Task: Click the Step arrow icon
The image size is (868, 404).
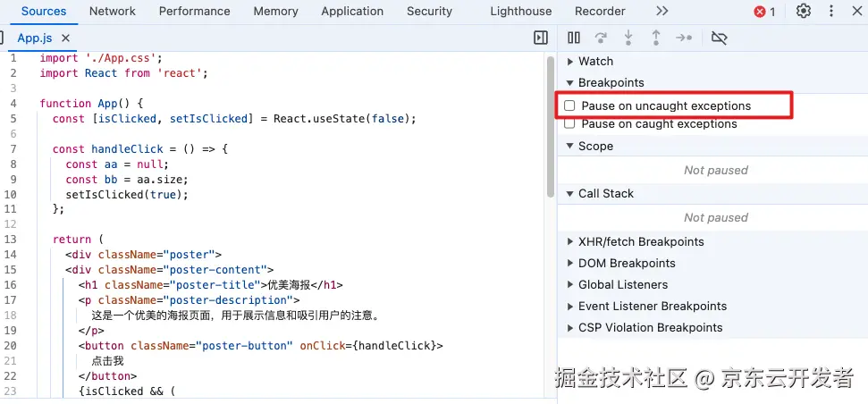Action: [684, 38]
